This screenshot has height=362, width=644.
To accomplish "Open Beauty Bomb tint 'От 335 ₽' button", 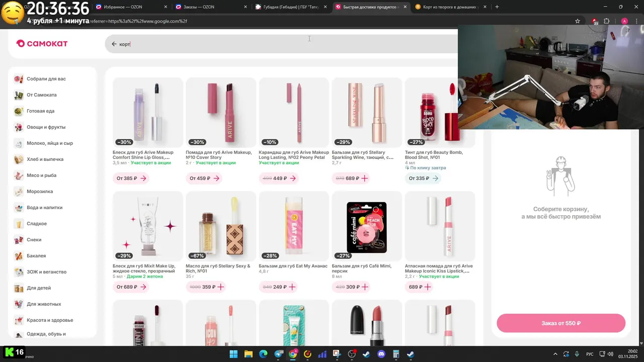I will [x=423, y=178].
